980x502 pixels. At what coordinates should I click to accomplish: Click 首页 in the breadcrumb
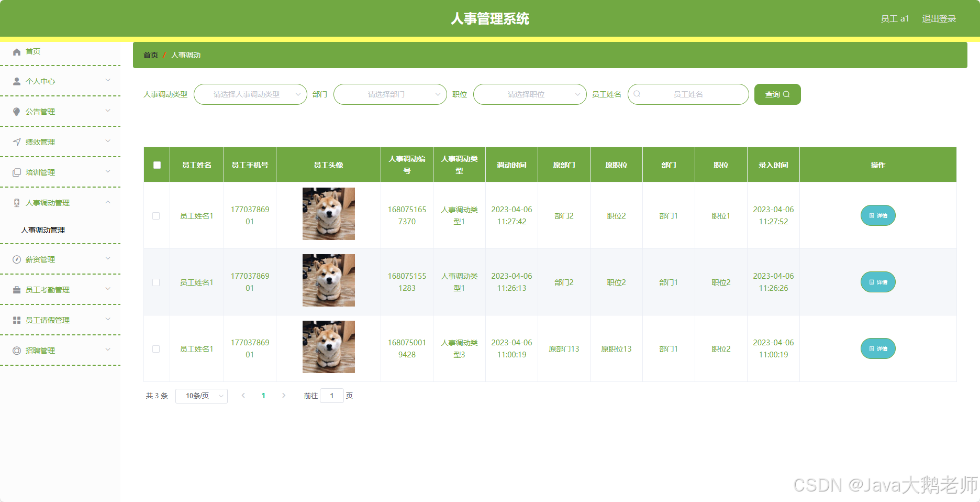(x=151, y=55)
